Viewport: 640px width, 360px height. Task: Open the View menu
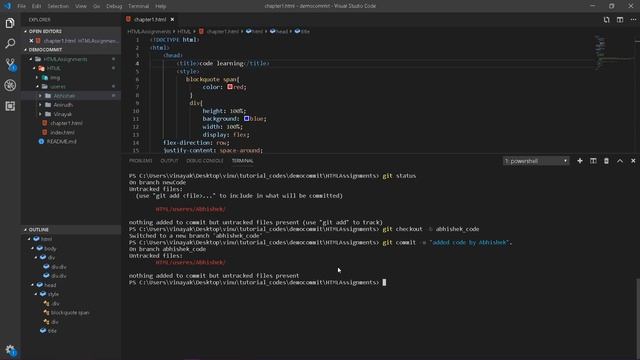81,6
